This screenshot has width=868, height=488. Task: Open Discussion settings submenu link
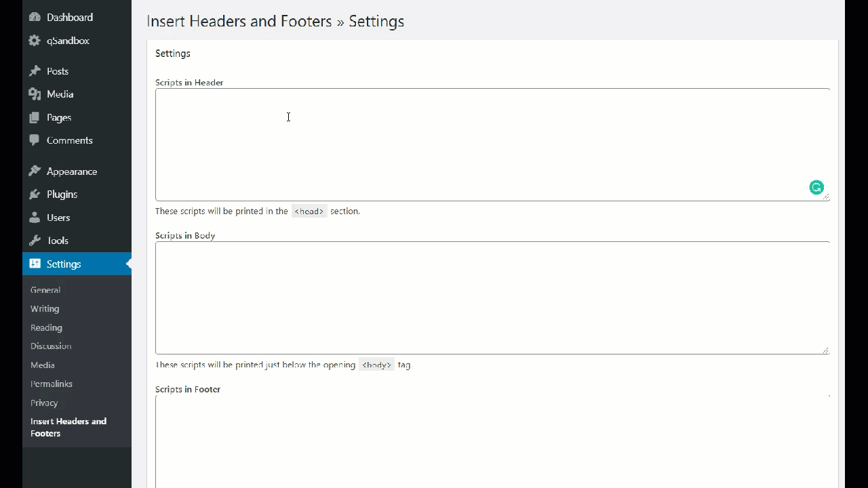[x=51, y=346]
